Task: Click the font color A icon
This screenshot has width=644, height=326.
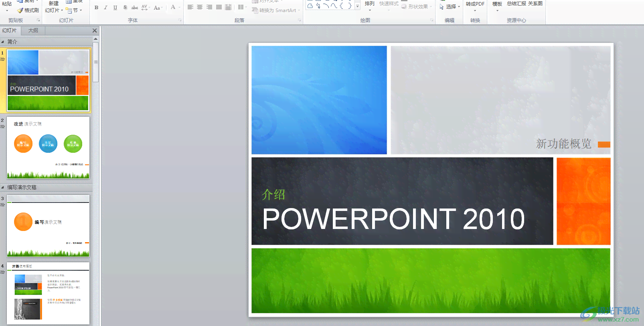Action: click(x=173, y=7)
